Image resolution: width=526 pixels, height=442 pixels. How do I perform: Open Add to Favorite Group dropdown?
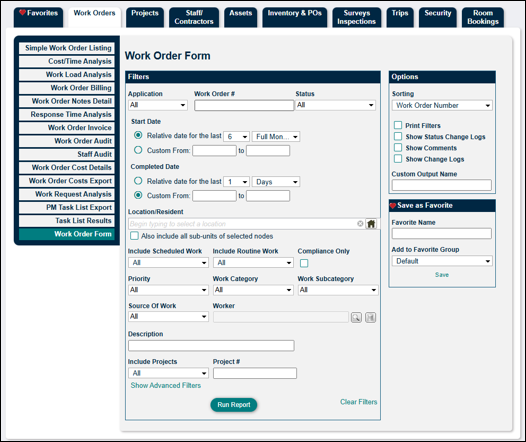coord(442,261)
